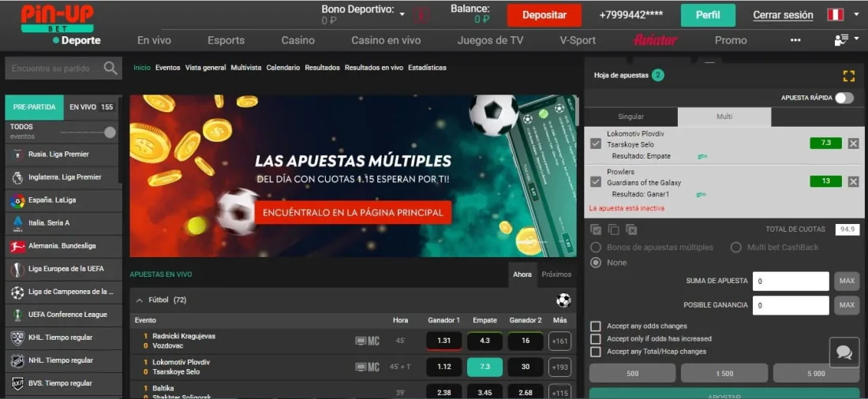The width and height of the screenshot is (868, 399).
Task: Click the NHL shield icon
Action: click(17, 360)
